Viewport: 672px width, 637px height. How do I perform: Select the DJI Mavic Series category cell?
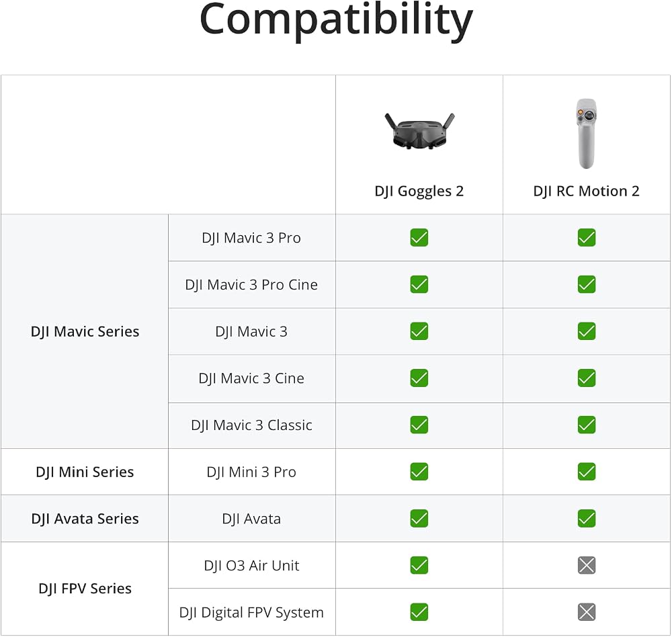[x=85, y=331]
